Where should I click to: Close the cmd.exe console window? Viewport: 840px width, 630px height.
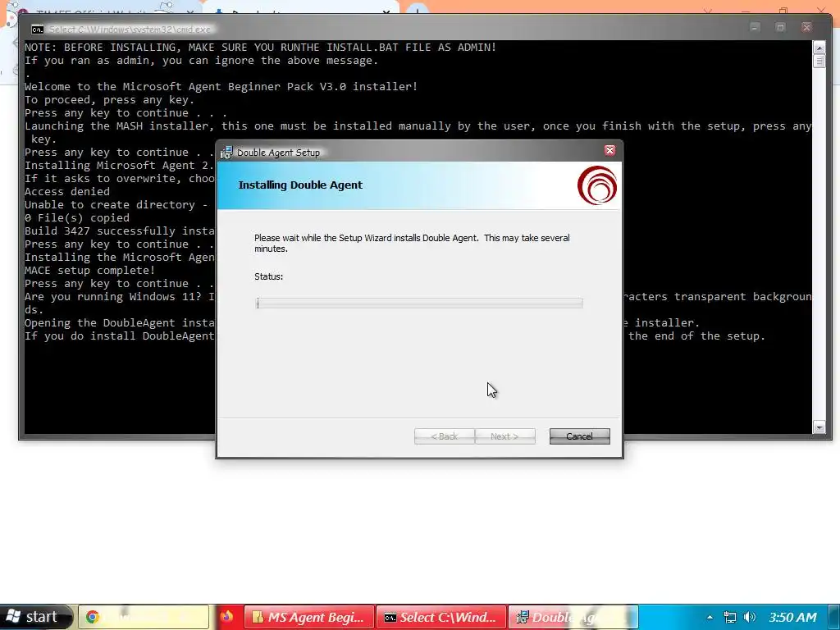pyautogui.click(x=806, y=27)
